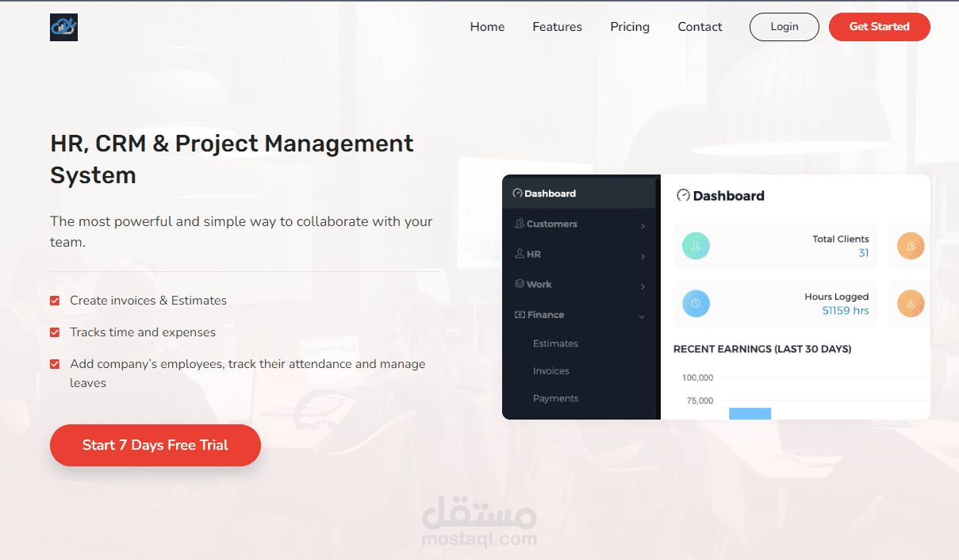Check the Add company's employees feature item
Image resolution: width=959 pixels, height=560 pixels.
[x=54, y=364]
